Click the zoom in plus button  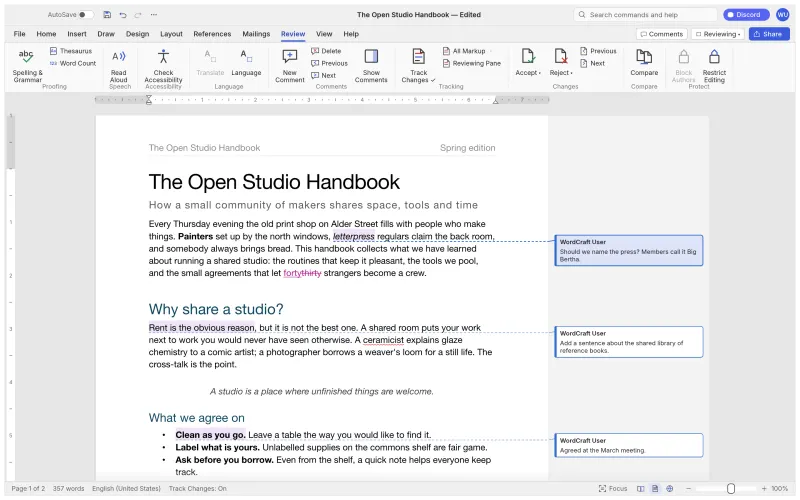pyautogui.click(x=764, y=489)
